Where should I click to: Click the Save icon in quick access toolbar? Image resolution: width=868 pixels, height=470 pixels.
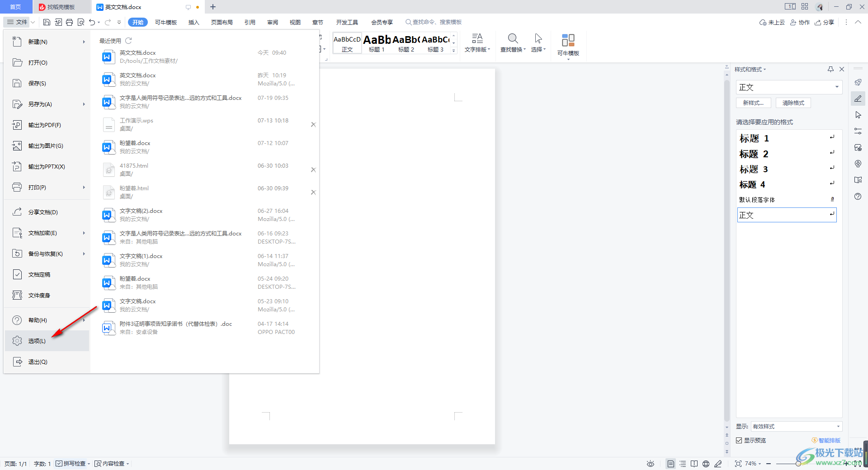pyautogui.click(x=47, y=22)
